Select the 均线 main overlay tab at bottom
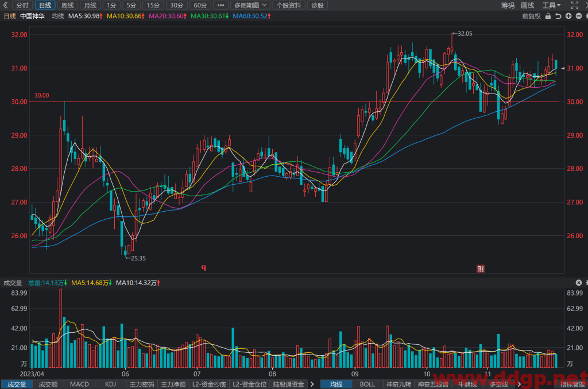Image resolution: width=588 pixels, height=389 pixels. coord(336,384)
